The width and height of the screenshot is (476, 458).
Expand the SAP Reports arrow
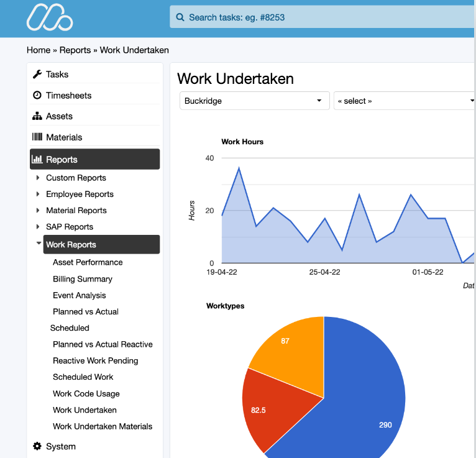click(x=38, y=227)
